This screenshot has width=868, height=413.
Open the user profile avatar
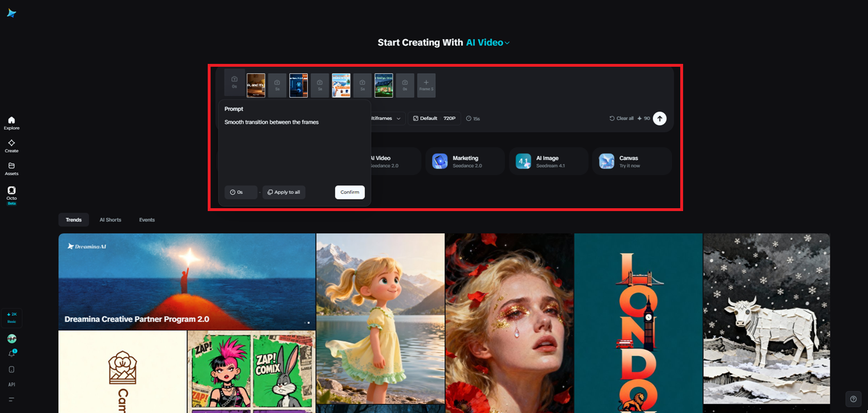tap(11, 339)
